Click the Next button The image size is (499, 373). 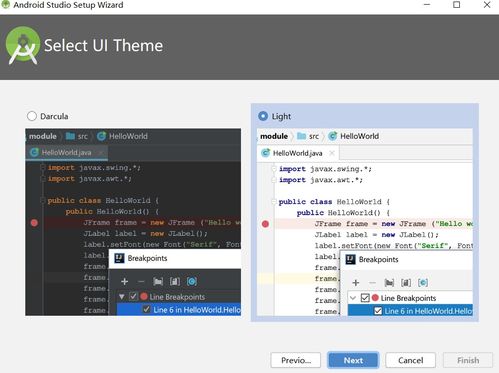[x=353, y=360]
